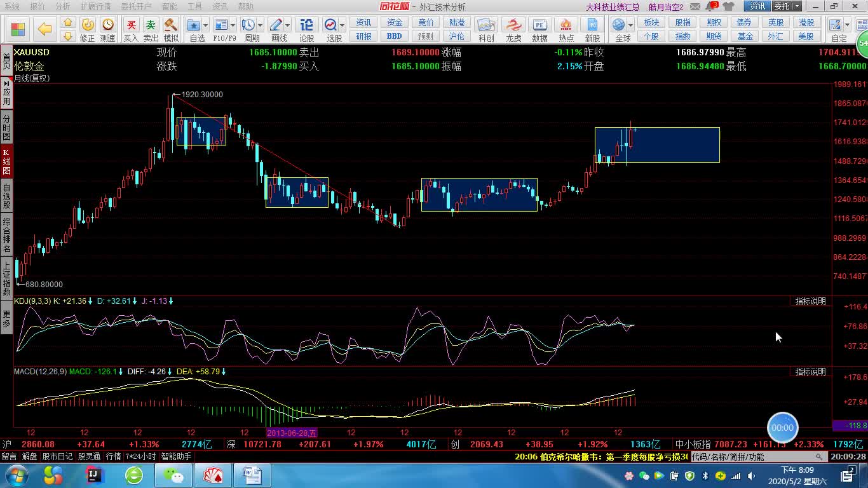Open the 分析 menu
Image resolution: width=868 pixels, height=488 pixels.
click(63, 6)
